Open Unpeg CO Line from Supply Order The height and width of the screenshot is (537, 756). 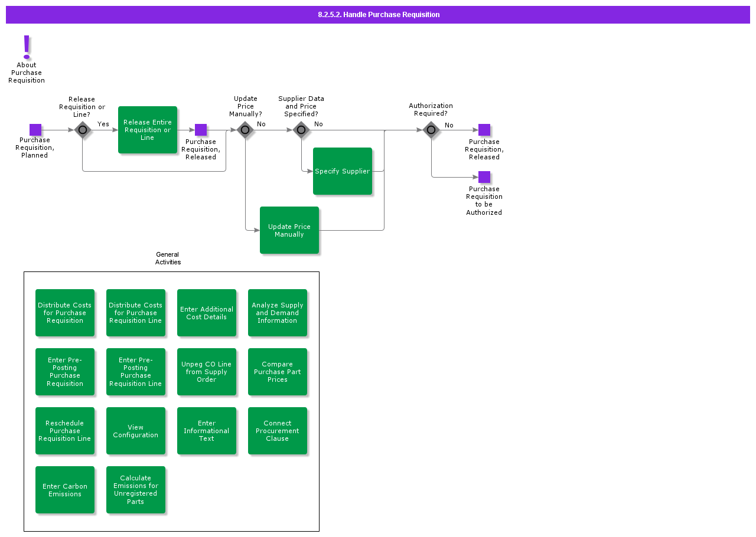click(207, 372)
